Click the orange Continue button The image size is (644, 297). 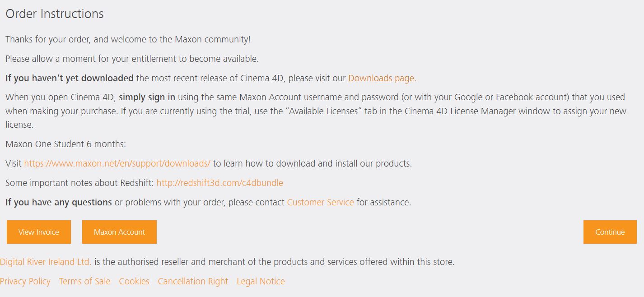point(610,232)
